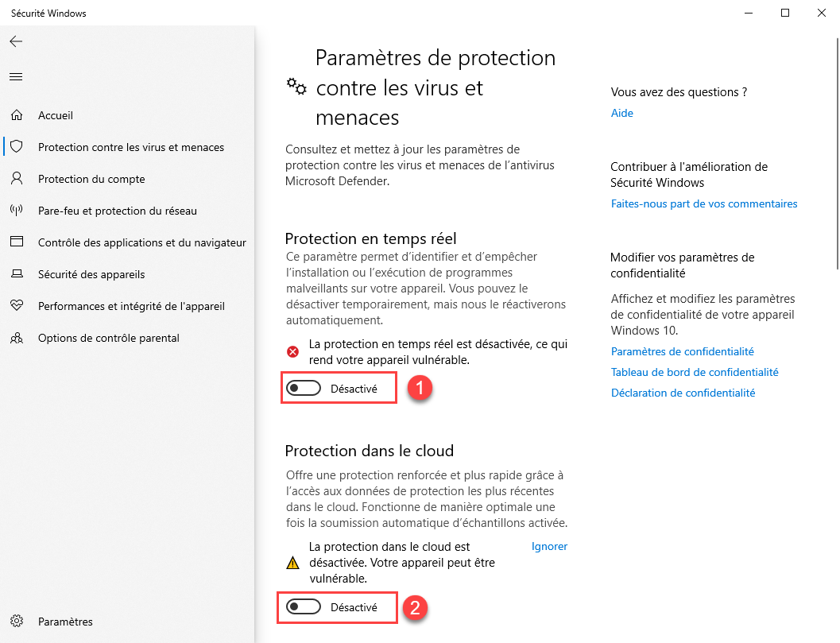Enable the real-time protection toggle
The width and height of the screenshot is (840, 643).
point(304,388)
